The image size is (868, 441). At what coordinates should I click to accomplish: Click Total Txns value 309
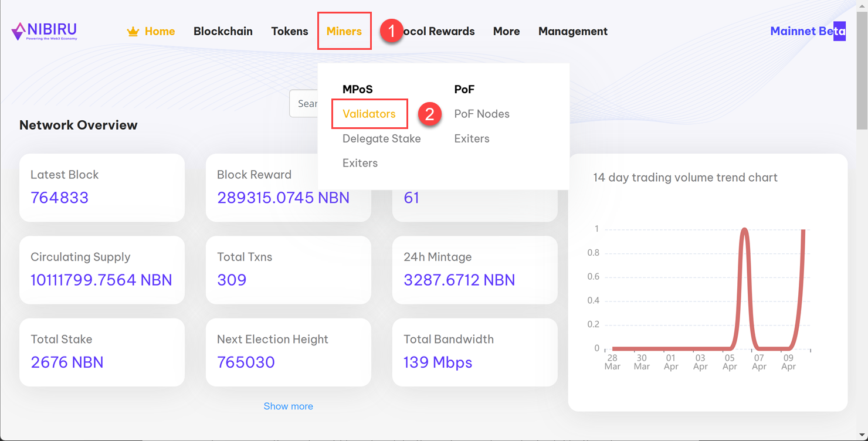coord(232,280)
